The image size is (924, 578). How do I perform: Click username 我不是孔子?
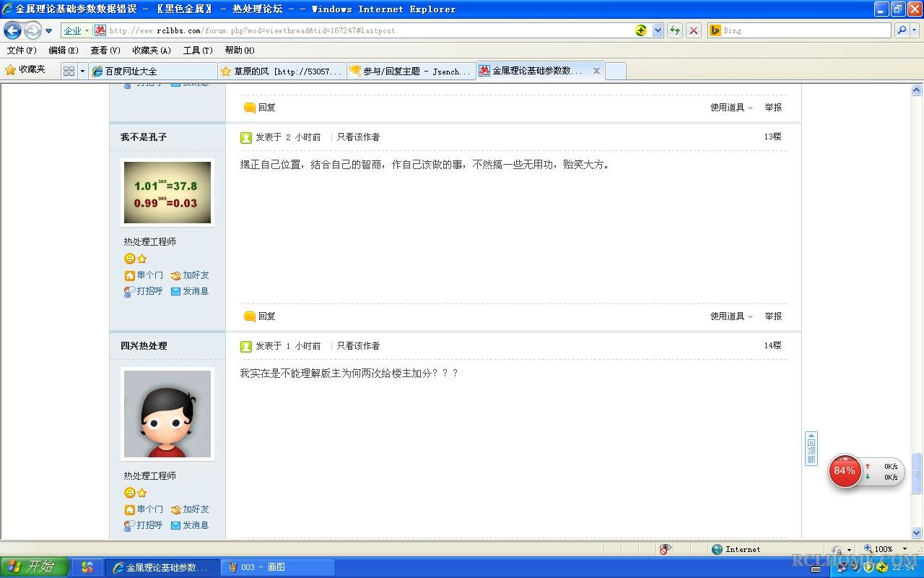(144, 137)
